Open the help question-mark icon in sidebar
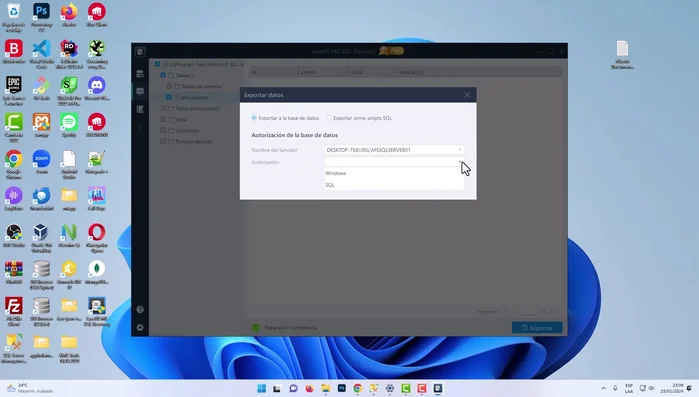The width and height of the screenshot is (699, 397). 140,309
